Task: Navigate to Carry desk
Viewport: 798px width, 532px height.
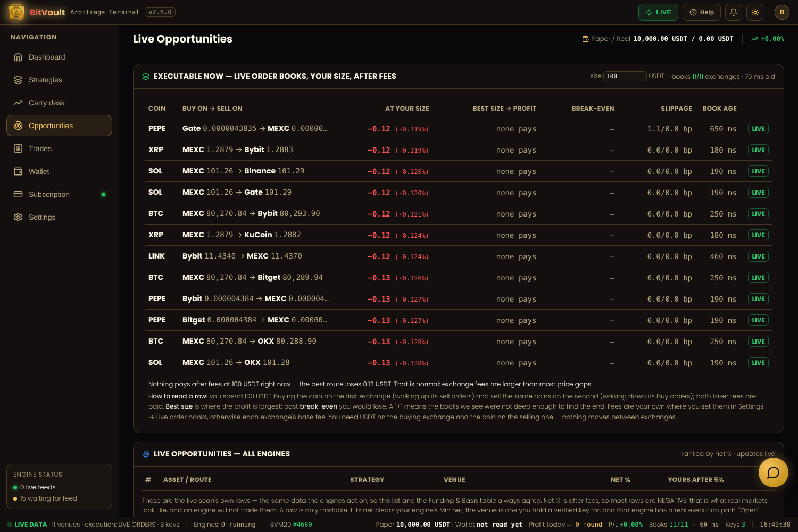Action: click(x=59, y=103)
